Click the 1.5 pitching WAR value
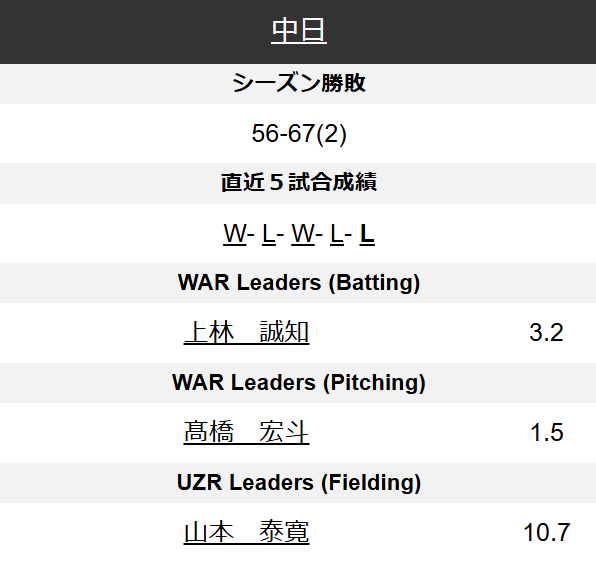 click(x=546, y=433)
